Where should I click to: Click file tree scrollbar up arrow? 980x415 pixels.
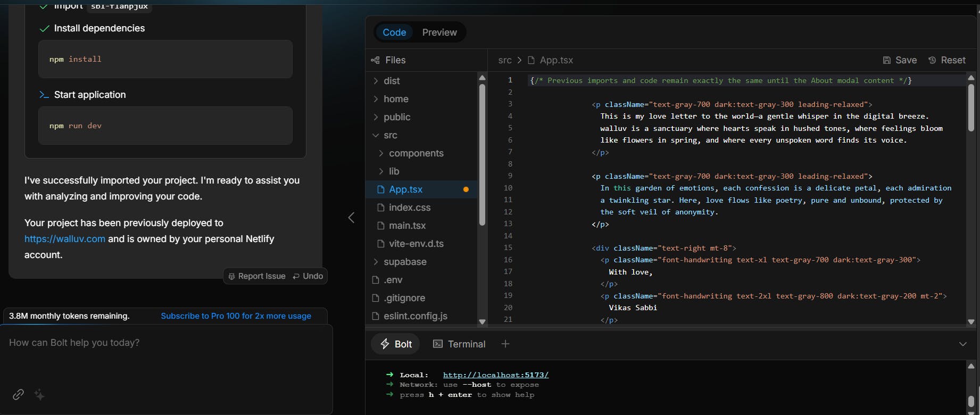[482, 78]
